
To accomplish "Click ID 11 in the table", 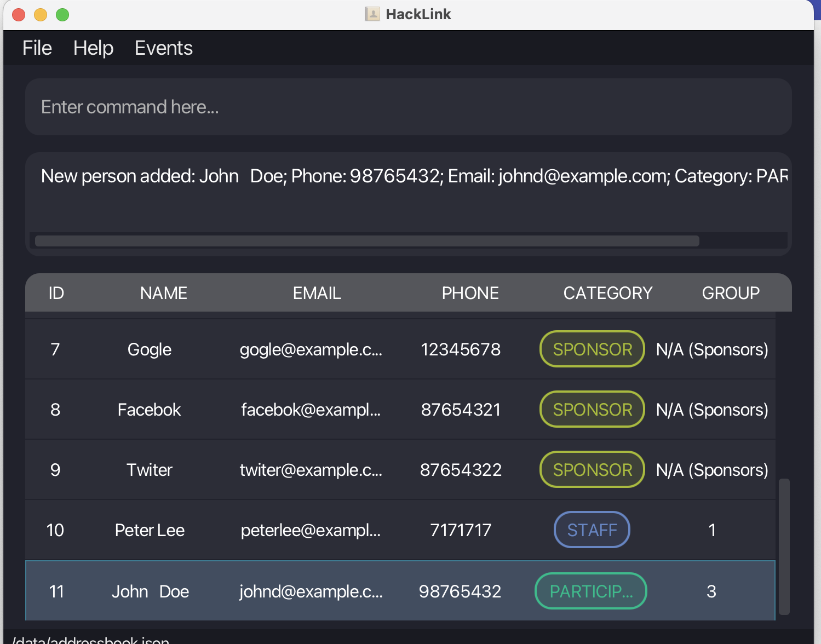I will click(x=56, y=591).
